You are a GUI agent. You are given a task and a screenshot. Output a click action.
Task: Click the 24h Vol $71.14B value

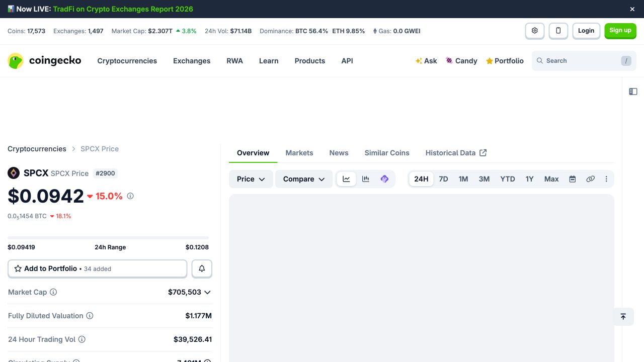pyautogui.click(x=241, y=31)
